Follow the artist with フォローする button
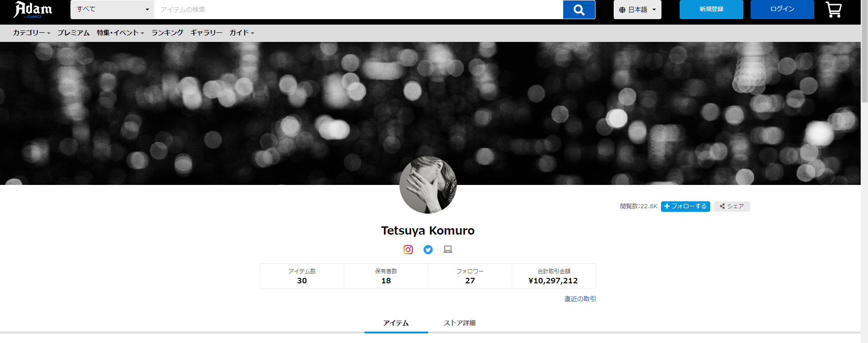The height and width of the screenshot is (343, 868). [685, 206]
